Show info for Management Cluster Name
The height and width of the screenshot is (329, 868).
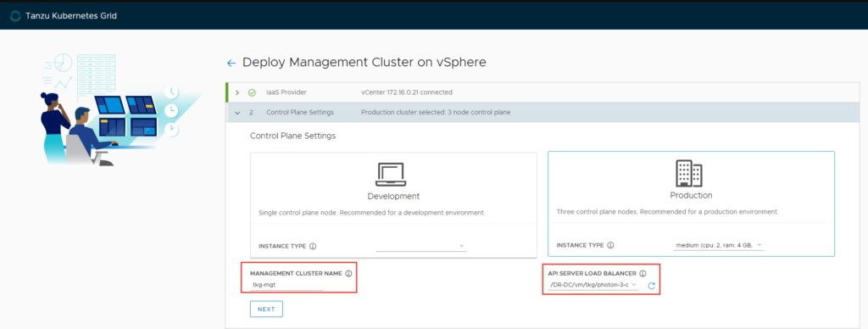[x=348, y=274]
